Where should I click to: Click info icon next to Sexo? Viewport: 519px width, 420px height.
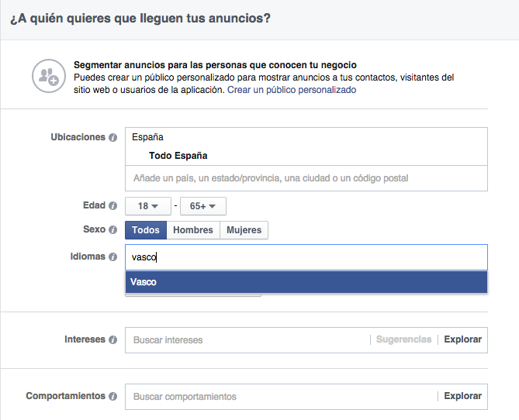113,230
